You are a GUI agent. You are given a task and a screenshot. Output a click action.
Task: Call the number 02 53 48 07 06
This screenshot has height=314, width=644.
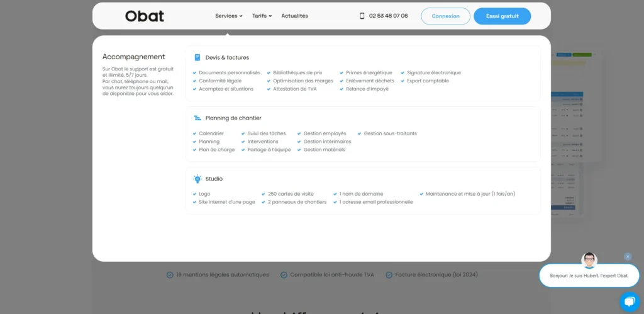pos(389,16)
